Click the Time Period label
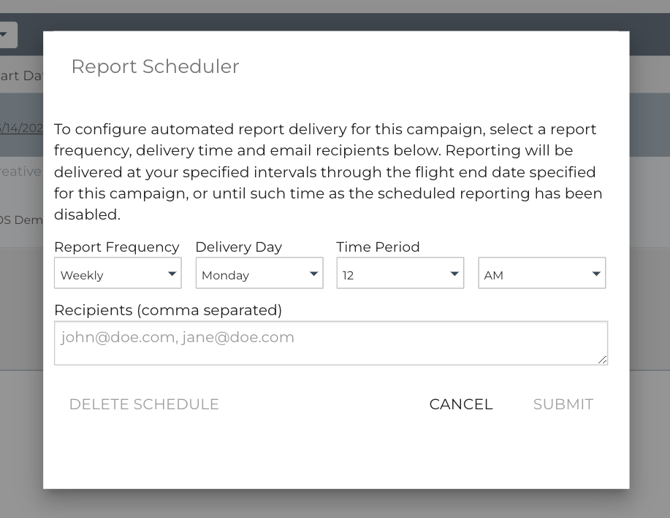Image resolution: width=670 pixels, height=518 pixels. 378,247
